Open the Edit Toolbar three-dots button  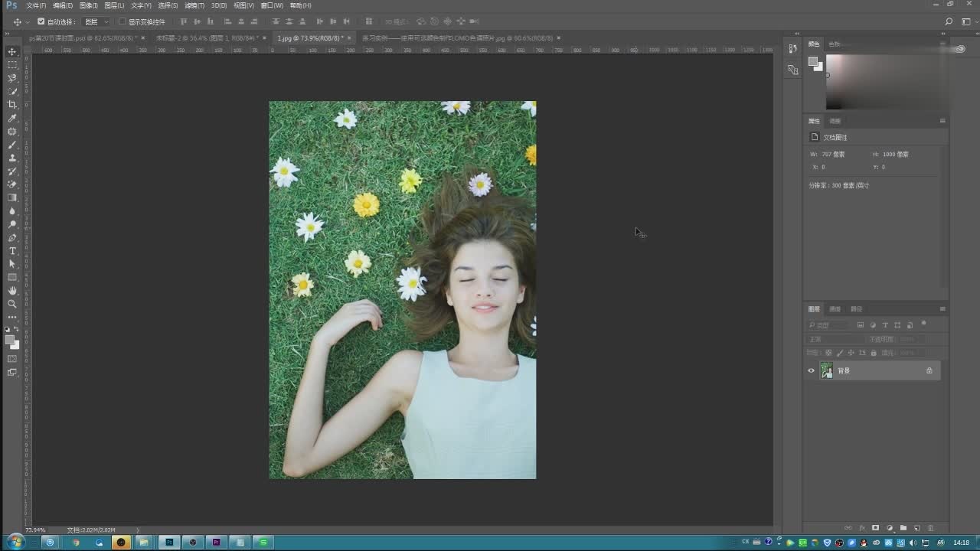[x=12, y=317]
